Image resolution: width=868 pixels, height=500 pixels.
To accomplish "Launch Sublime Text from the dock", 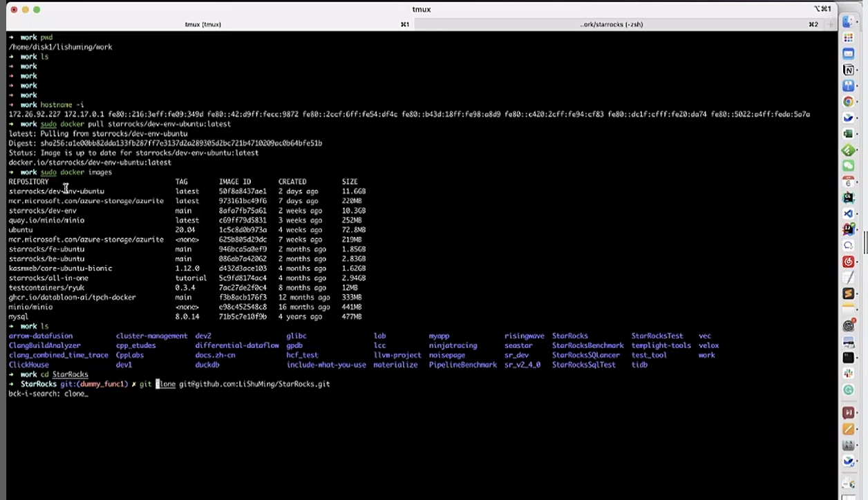I will (x=848, y=294).
